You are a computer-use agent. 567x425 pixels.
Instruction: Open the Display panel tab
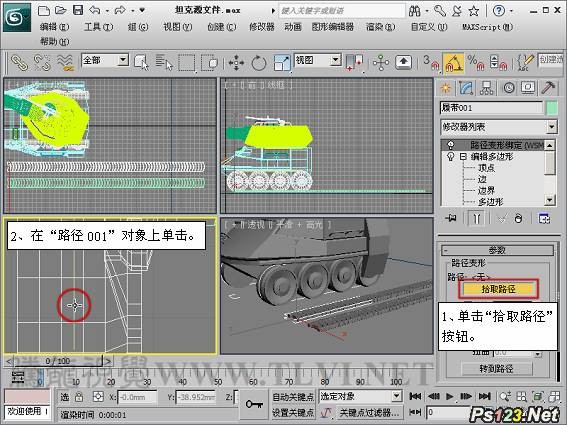528,88
